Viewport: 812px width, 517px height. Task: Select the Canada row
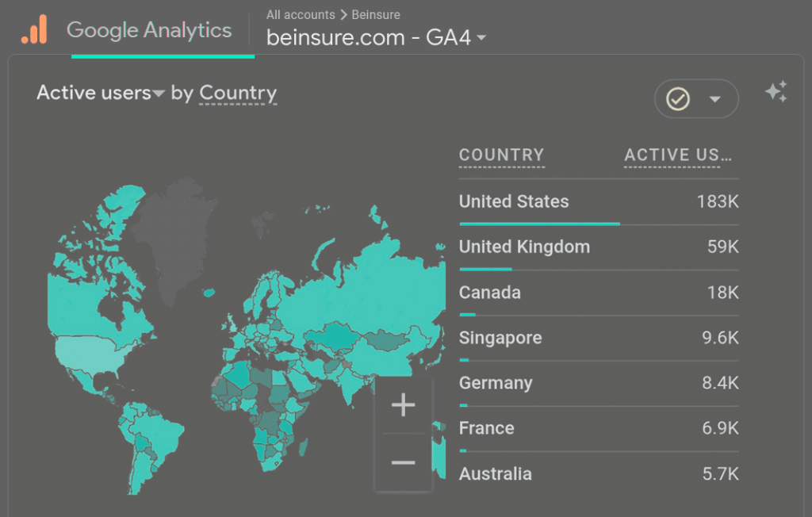(x=599, y=293)
